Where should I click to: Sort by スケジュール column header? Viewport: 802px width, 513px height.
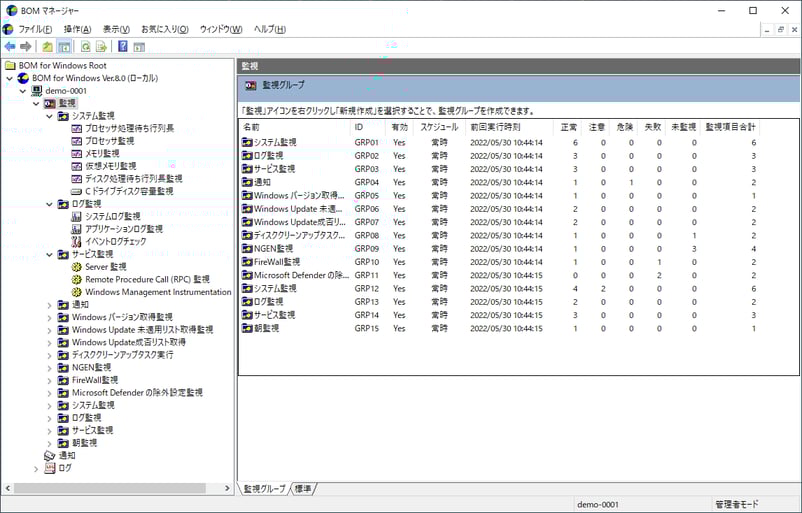439,127
